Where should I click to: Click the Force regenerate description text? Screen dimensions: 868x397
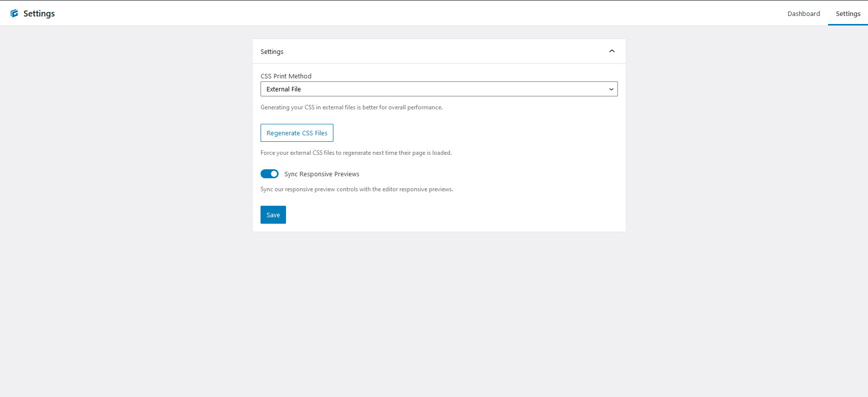point(356,153)
